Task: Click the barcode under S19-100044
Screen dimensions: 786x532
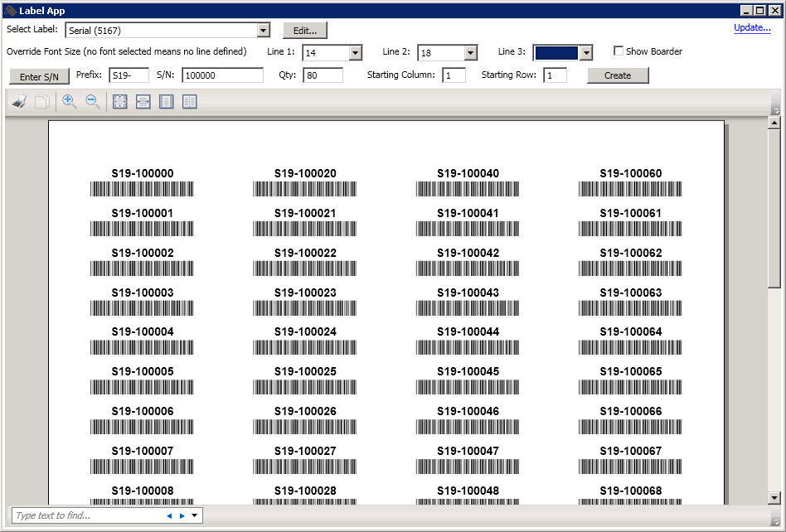Action: pyautogui.click(x=468, y=348)
